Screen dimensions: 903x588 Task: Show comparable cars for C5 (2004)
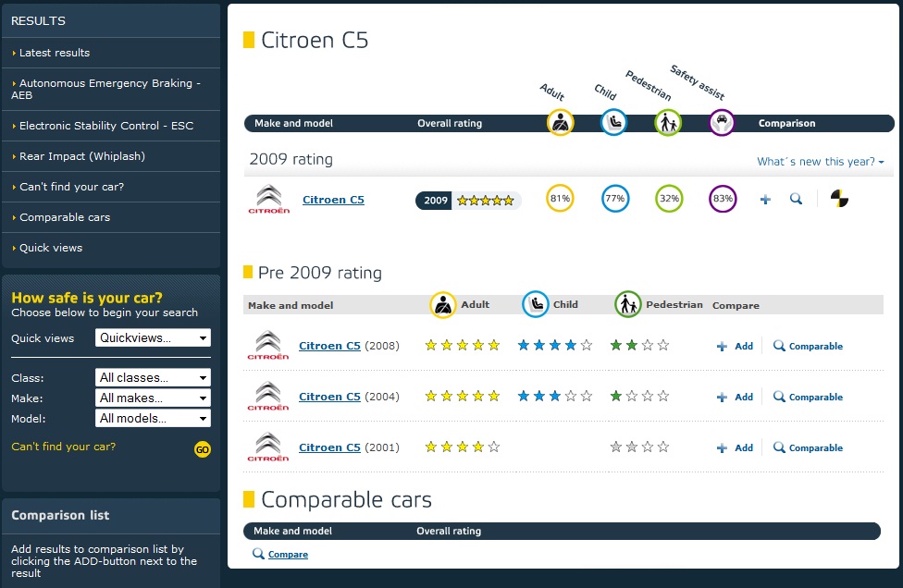[808, 397]
